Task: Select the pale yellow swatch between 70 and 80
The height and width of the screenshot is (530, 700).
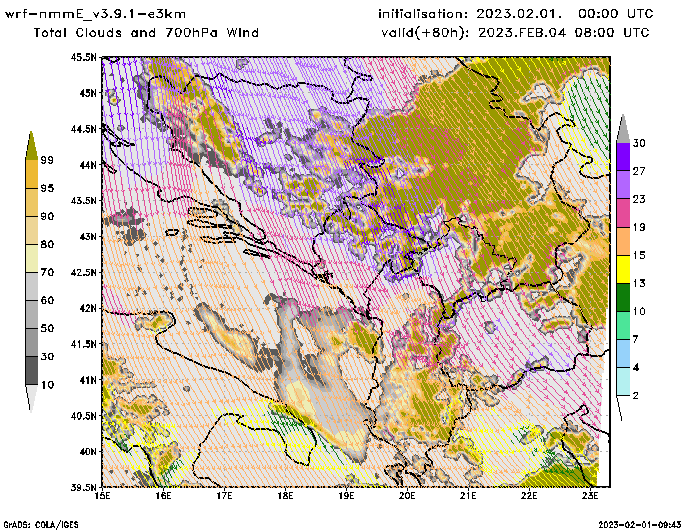Action: click(31, 259)
